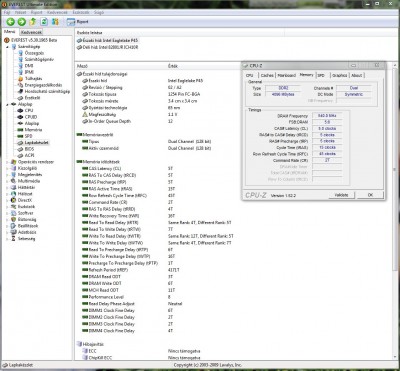Collapse the Számítógép tree node
The height and width of the screenshot is (371, 400).
(x=7, y=47)
